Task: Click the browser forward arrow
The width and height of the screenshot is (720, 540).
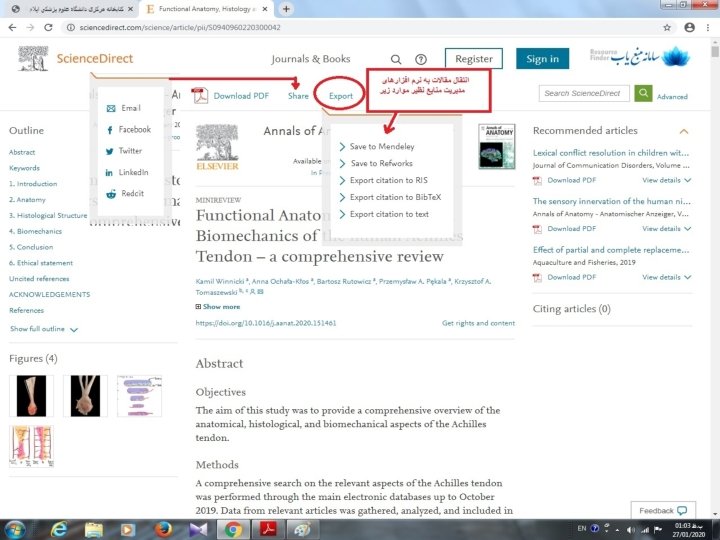Action: pos(30,28)
